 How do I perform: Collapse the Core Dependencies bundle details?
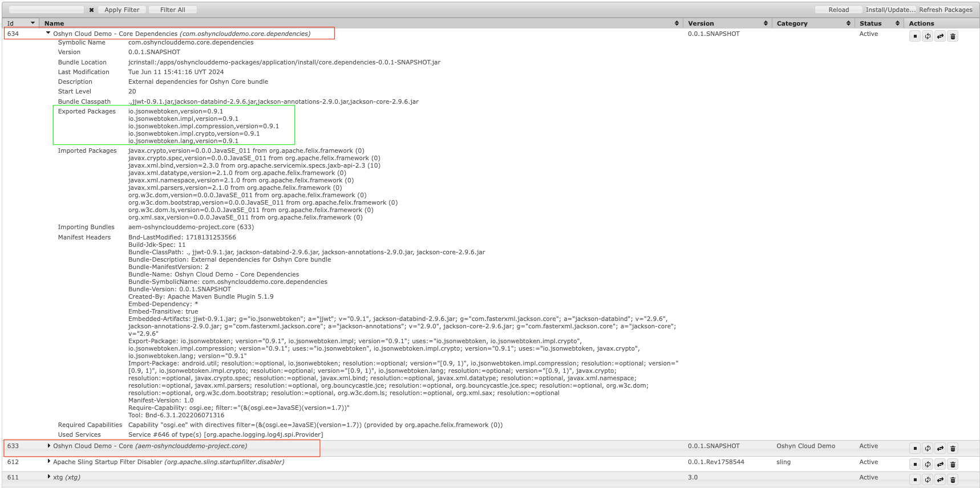point(48,34)
